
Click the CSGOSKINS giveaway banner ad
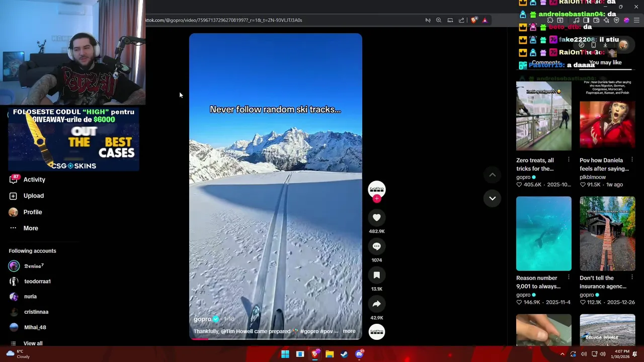(x=73, y=139)
